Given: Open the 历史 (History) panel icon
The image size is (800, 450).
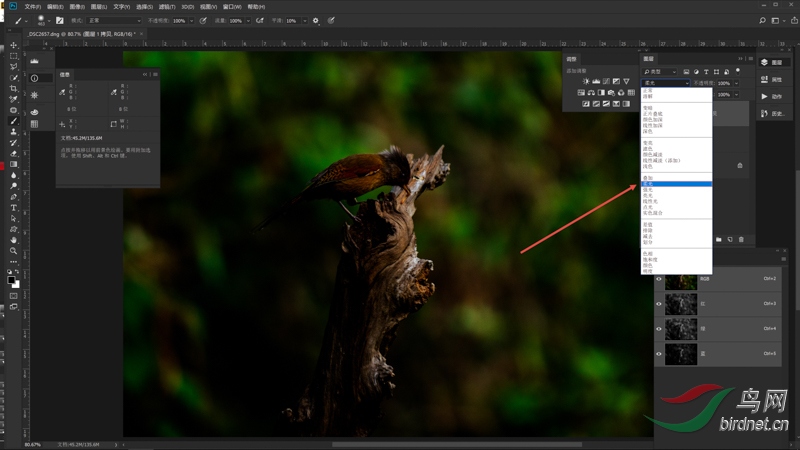Looking at the screenshot, I should (764, 113).
